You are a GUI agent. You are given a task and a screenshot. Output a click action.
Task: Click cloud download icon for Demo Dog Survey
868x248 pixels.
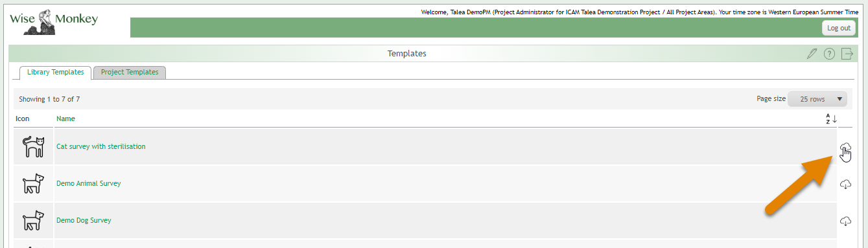pyautogui.click(x=845, y=221)
